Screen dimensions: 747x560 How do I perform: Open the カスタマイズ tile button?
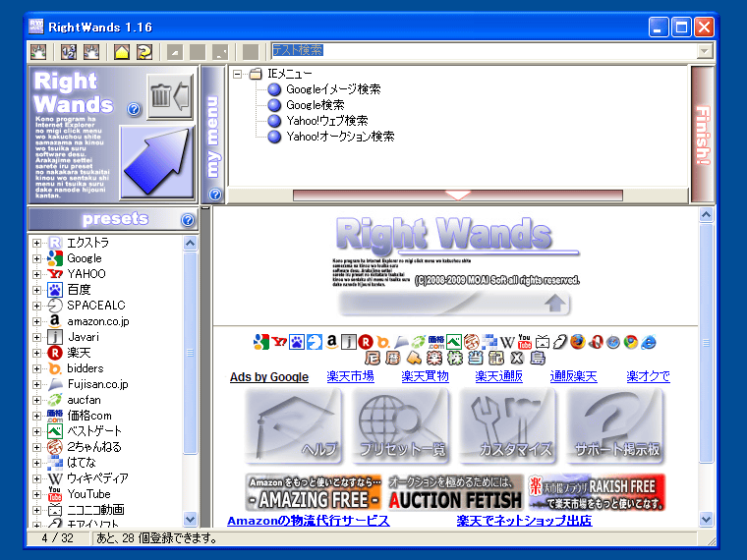click(507, 426)
